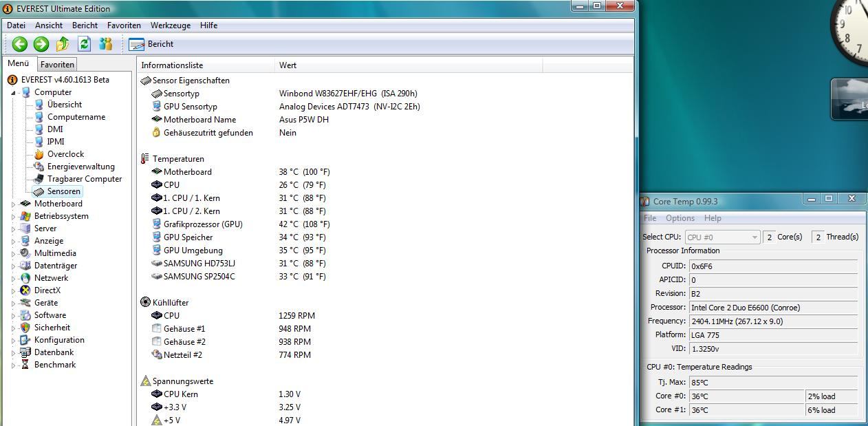Select Energieverwaltung in the tree

pyautogui.click(x=80, y=167)
